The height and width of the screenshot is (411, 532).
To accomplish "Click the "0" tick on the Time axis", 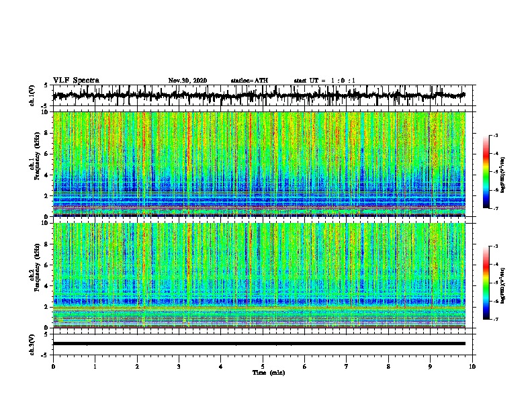I will (53, 367).
